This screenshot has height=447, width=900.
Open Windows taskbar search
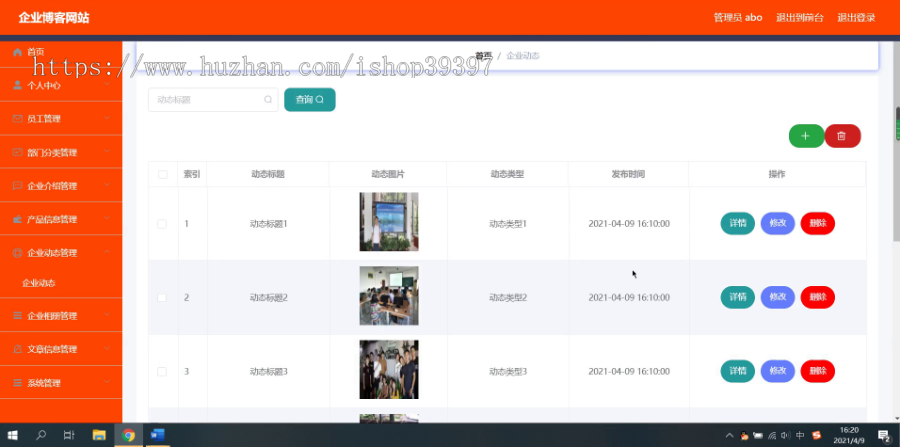tap(41, 435)
